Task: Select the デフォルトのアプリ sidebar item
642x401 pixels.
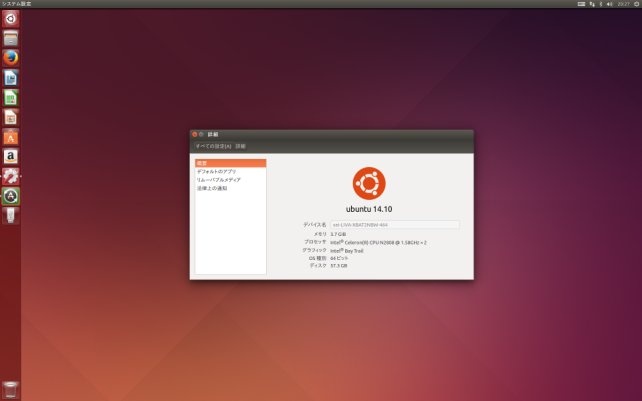Action: coord(231,172)
